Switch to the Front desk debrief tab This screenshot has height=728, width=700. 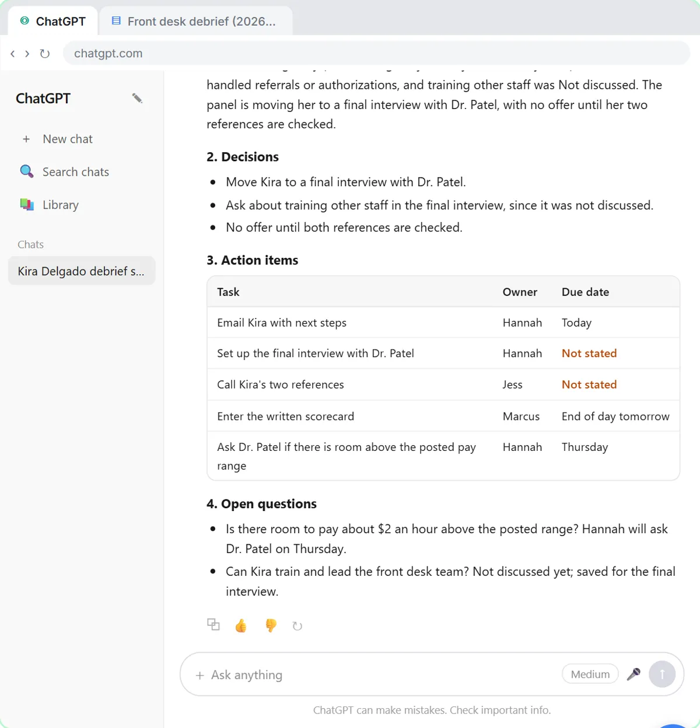[x=196, y=22]
